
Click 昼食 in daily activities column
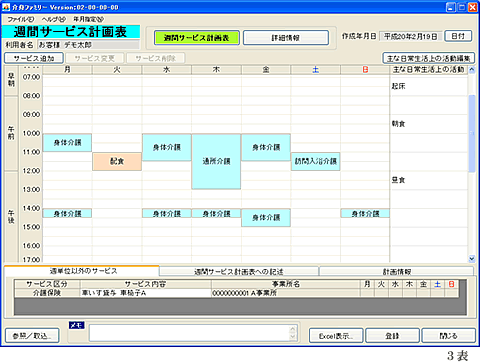coord(398,180)
